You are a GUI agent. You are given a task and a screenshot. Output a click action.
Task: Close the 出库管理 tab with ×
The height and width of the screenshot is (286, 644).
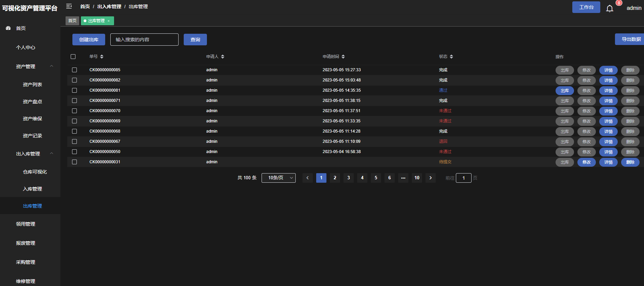(109, 21)
